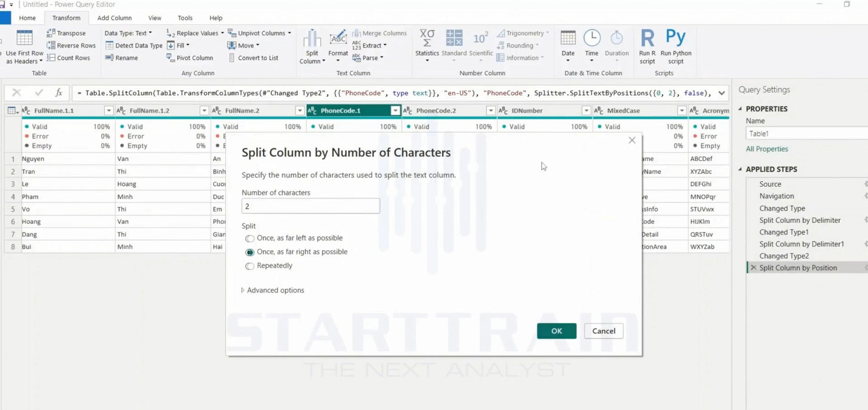868x410 pixels.
Task: Confirm the split with OK
Action: coord(557,331)
